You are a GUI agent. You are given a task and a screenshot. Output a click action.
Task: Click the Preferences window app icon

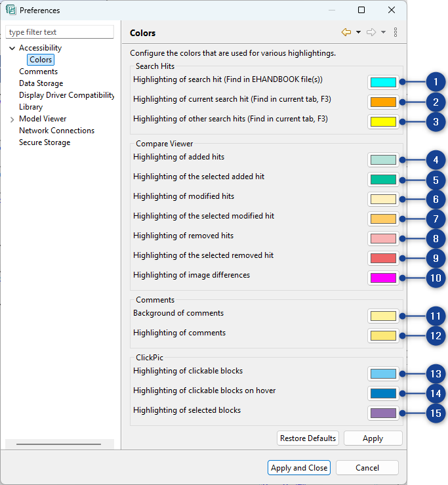click(10, 10)
